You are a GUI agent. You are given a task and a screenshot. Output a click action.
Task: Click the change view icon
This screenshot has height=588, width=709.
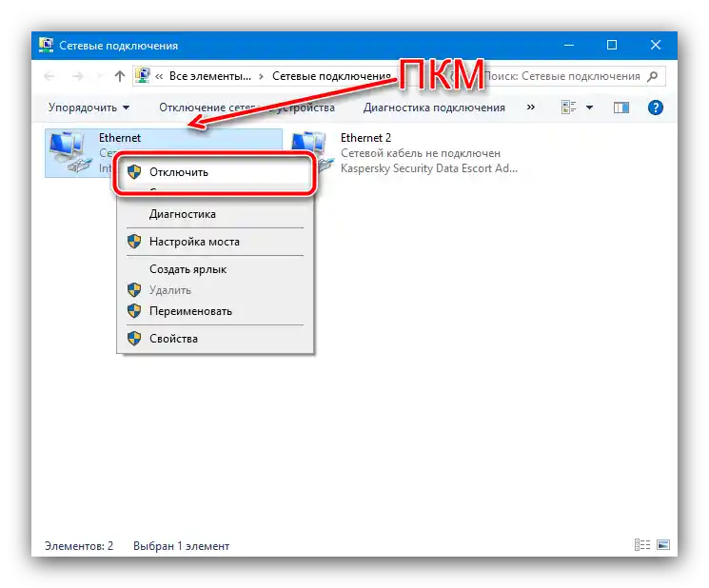568,108
